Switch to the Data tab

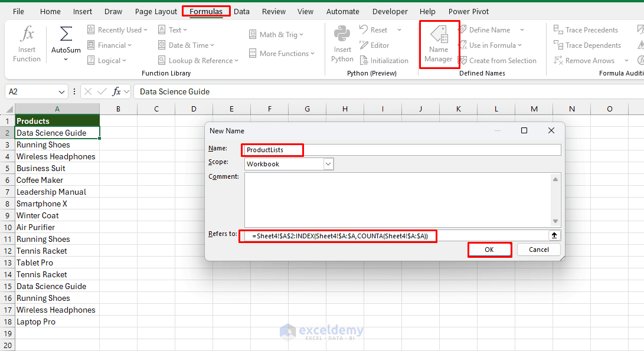point(241,11)
